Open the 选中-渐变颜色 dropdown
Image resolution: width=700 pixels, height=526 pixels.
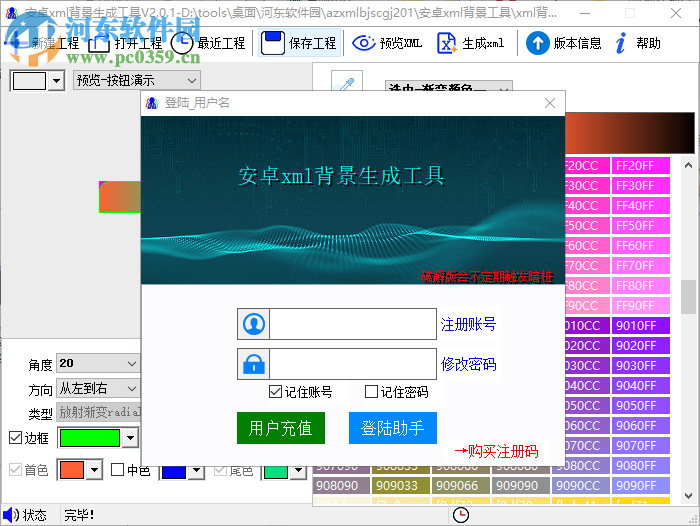point(449,86)
